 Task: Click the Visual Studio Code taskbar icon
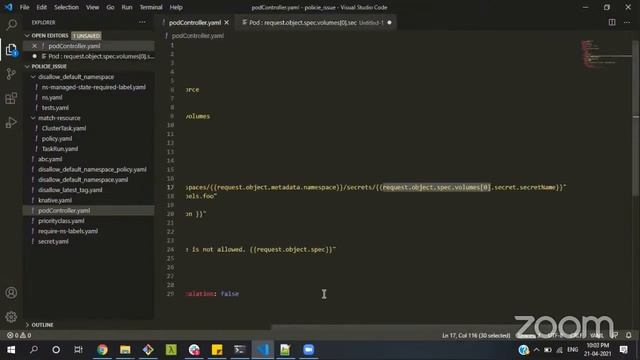[262, 350]
